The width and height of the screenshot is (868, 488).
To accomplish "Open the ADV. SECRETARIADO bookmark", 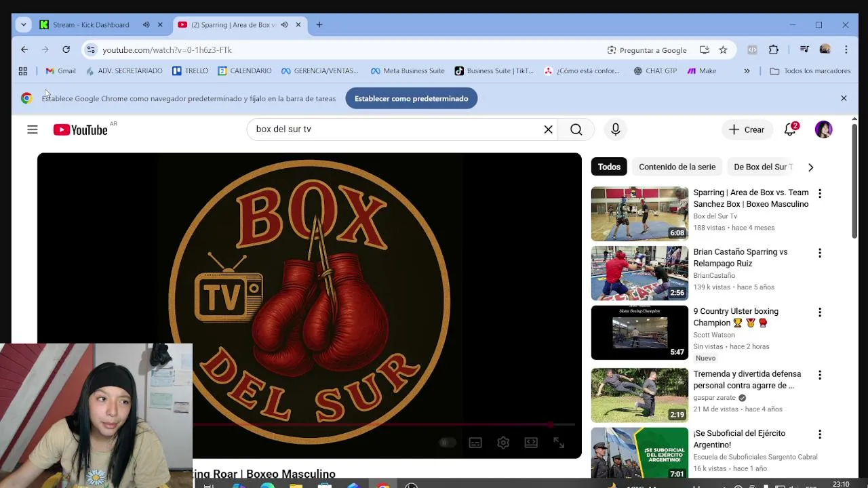I will [x=124, y=70].
